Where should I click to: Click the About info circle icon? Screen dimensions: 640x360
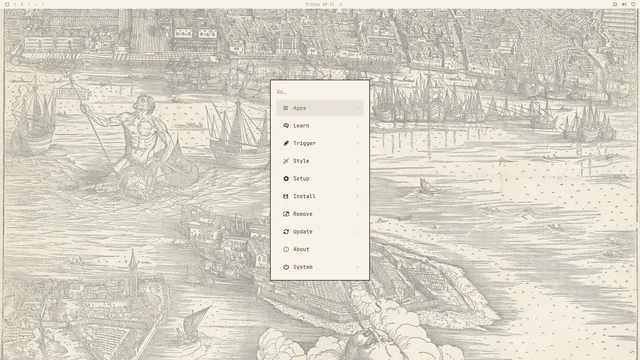point(286,249)
